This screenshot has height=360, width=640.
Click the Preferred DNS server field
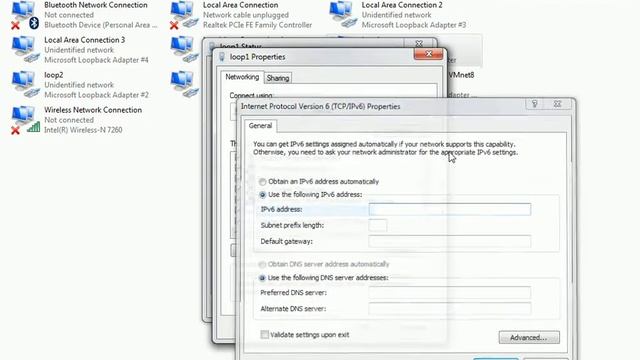449,292
